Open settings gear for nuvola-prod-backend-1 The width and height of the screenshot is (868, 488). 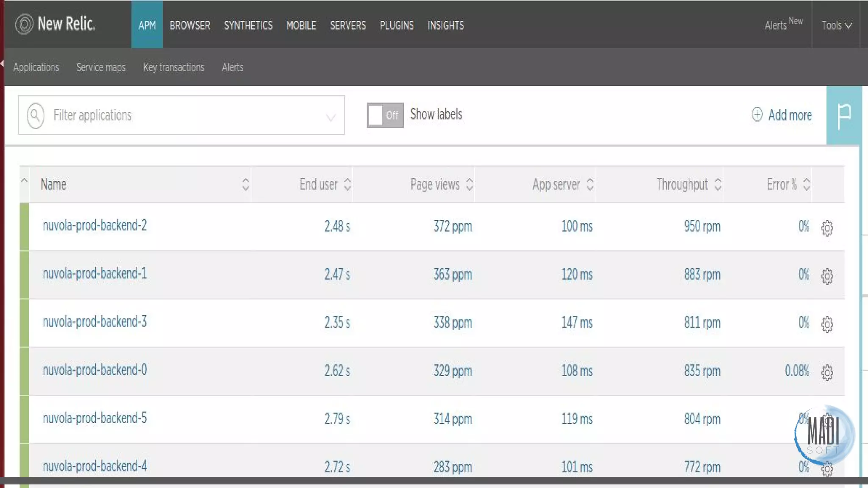click(x=827, y=276)
